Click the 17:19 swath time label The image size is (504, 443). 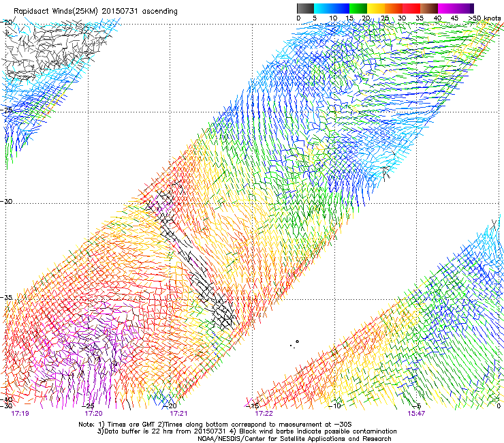20,414
